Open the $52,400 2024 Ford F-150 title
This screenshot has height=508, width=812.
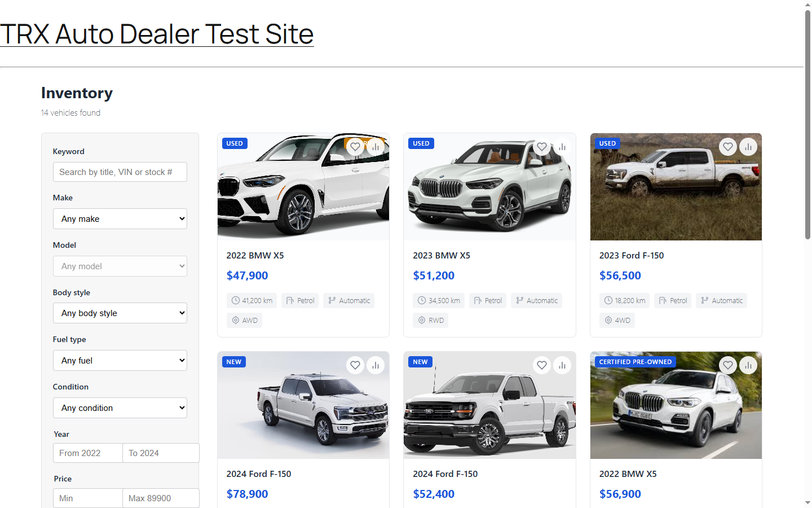pyautogui.click(x=445, y=474)
